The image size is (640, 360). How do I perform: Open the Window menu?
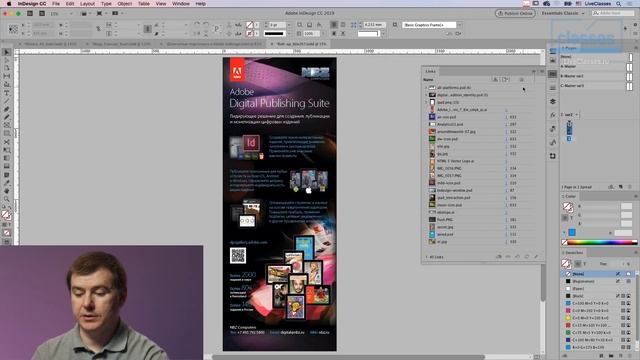coord(181,4)
